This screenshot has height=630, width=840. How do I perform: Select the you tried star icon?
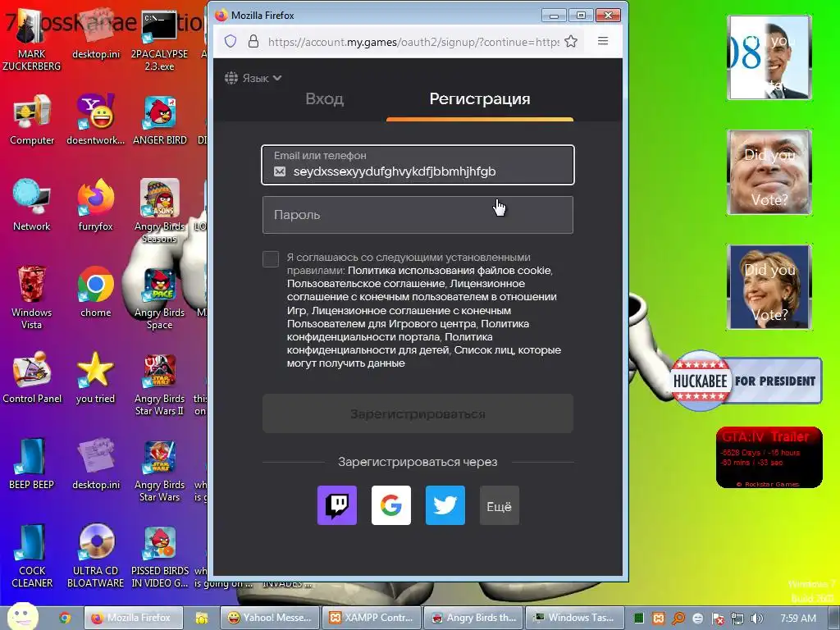click(x=95, y=378)
